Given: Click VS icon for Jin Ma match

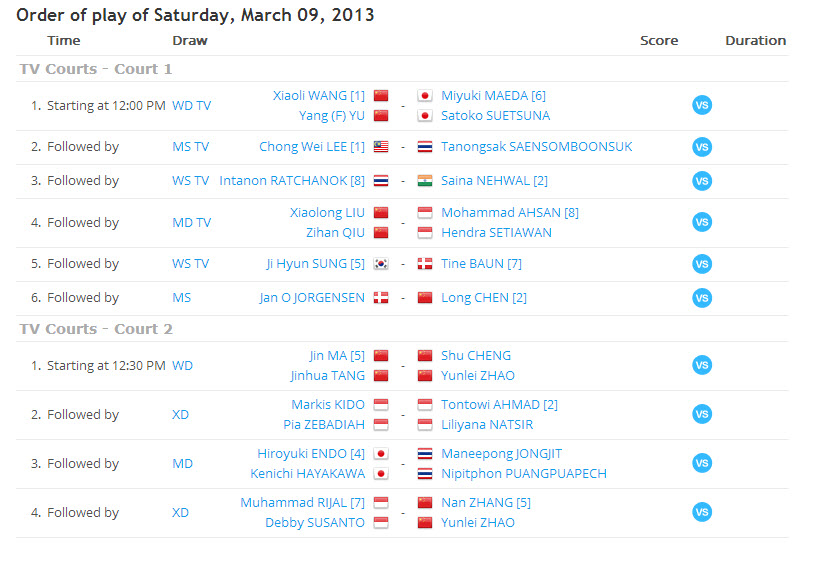Looking at the screenshot, I should coord(702,365).
